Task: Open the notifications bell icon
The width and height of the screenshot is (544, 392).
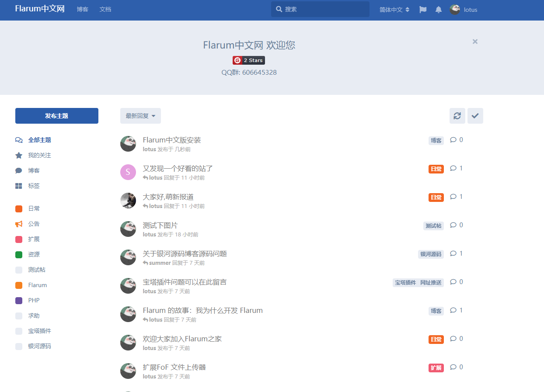Action: click(x=438, y=9)
